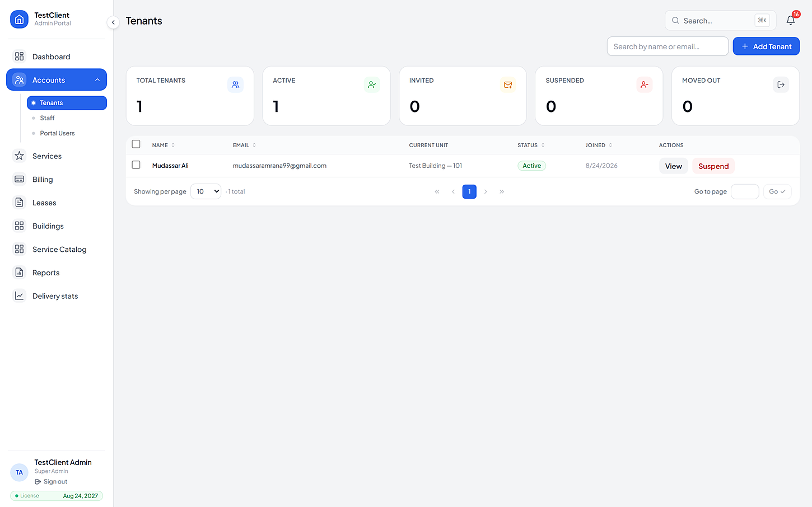Click the Service Catalog grid icon
This screenshot has width=812, height=507.
pyautogui.click(x=20, y=250)
